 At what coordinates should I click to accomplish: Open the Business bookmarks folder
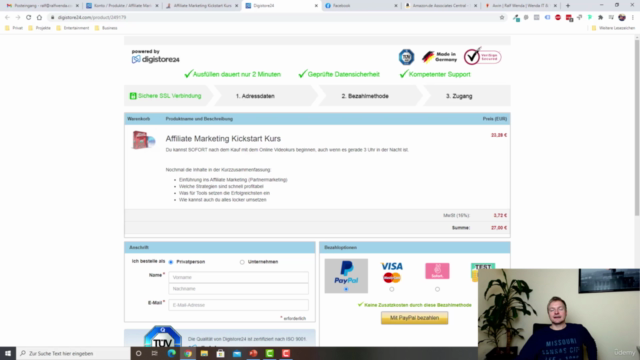pos(106,28)
